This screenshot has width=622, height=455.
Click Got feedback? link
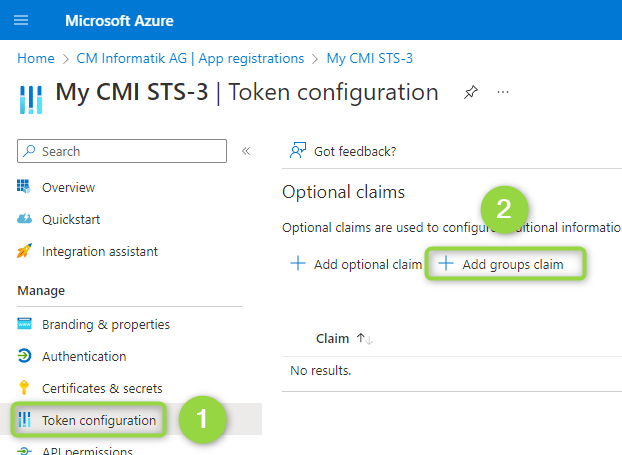click(x=355, y=151)
